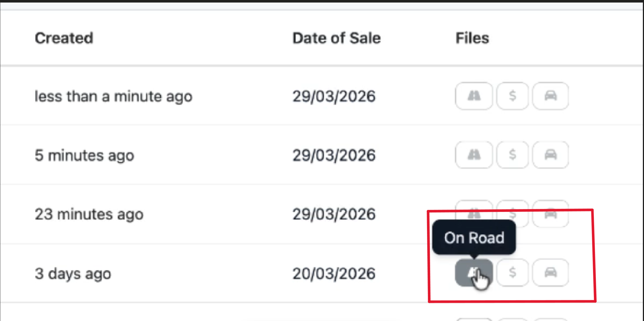The width and height of the screenshot is (644, 321).
Task: Select the 'less than a minute ago' cell
Action: [x=113, y=96]
